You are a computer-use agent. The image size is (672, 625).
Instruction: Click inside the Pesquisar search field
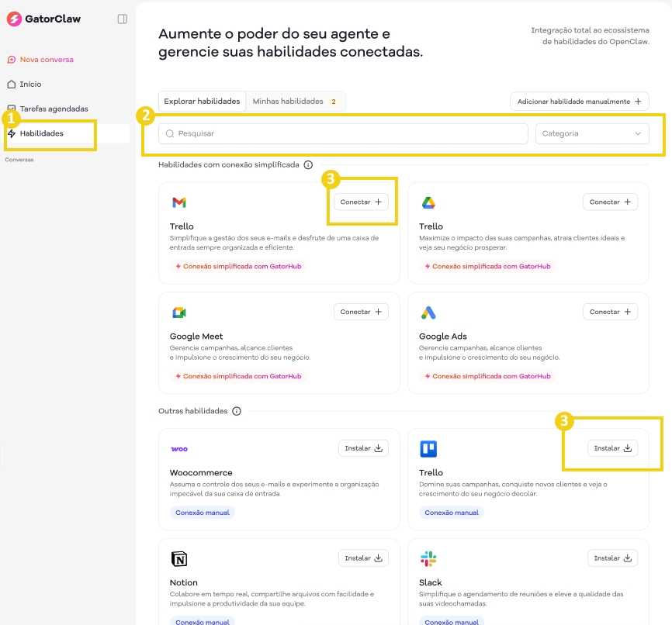[343, 133]
